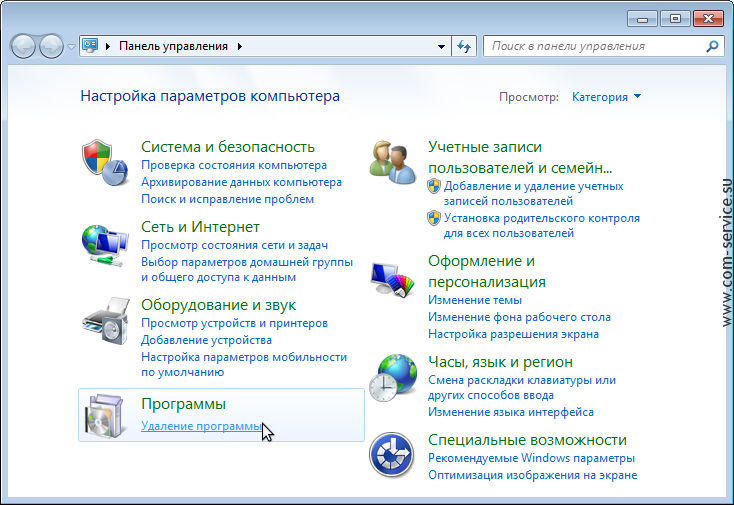Click "Рекомендуемые Windows параметры"
734x505 pixels.
[531, 458]
